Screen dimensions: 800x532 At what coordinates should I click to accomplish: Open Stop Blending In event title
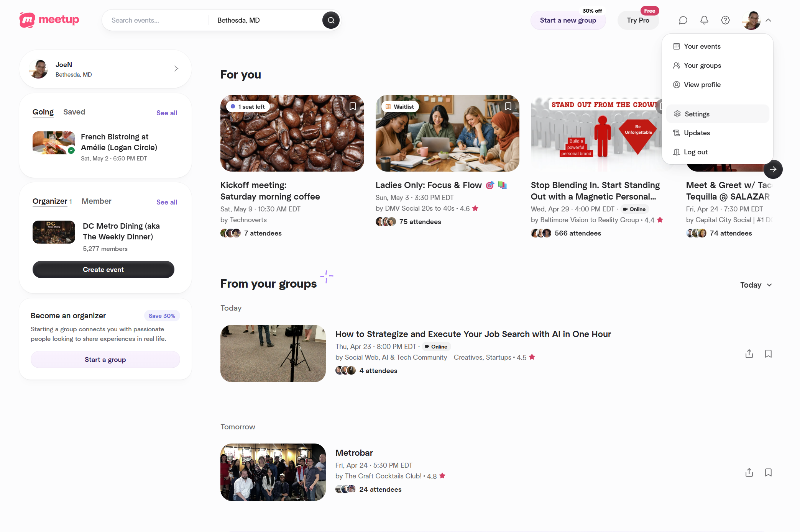tap(595, 191)
